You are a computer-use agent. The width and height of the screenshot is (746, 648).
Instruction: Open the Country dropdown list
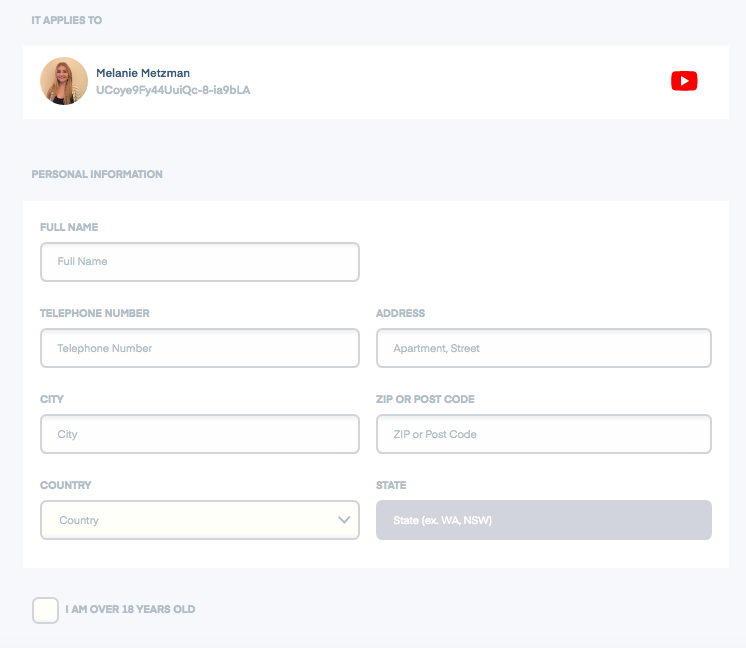[x=200, y=520]
